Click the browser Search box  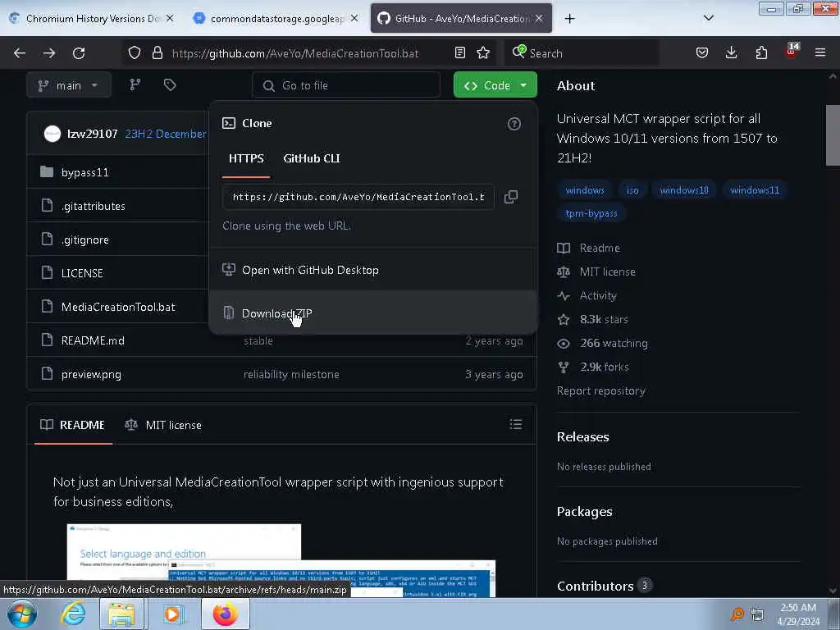click(x=582, y=53)
